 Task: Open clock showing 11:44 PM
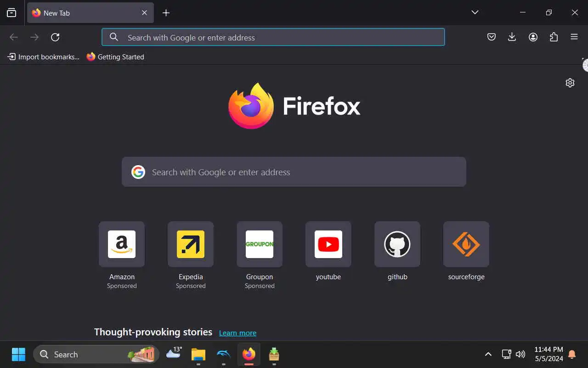[x=548, y=354]
